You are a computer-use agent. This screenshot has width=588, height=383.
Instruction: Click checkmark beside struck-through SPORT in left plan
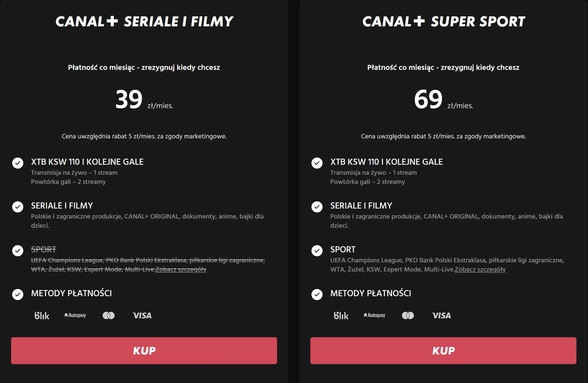click(x=18, y=251)
